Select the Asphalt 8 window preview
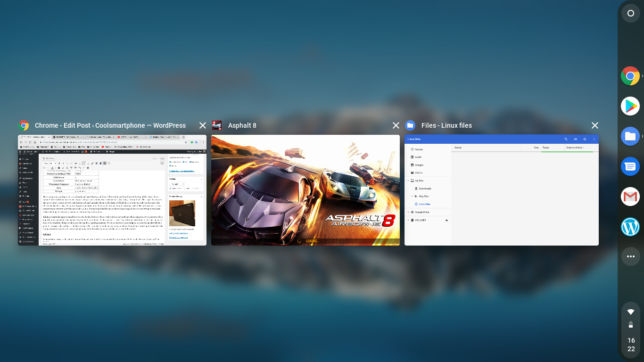The height and width of the screenshot is (362, 644). [x=305, y=190]
